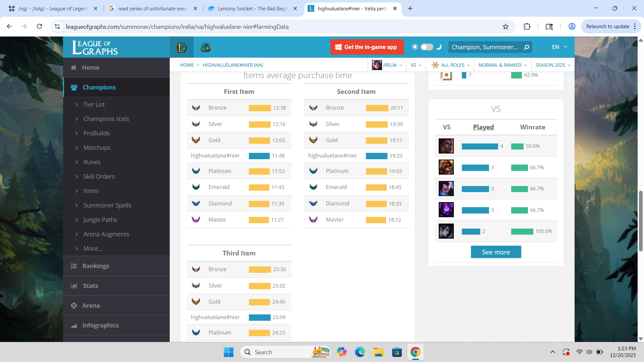Open File Explorer from the taskbar
The height and width of the screenshot is (362, 644).
click(378, 352)
